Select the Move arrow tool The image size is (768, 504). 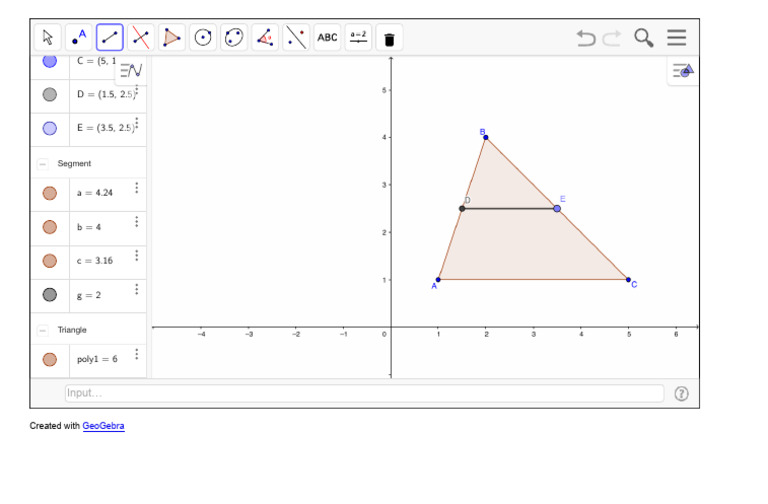click(x=48, y=37)
